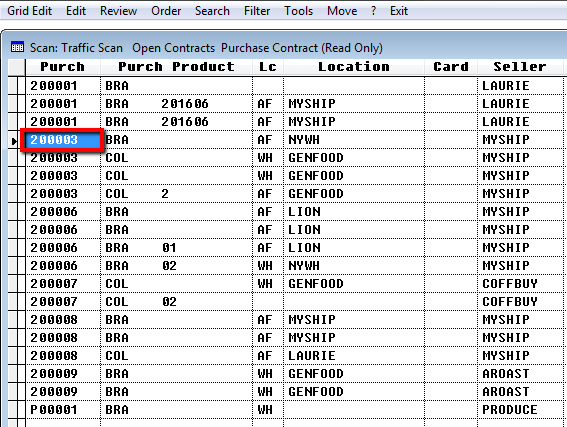567x427 pixels.
Task: Click seller cell PRODUCE
Action: (x=521, y=410)
